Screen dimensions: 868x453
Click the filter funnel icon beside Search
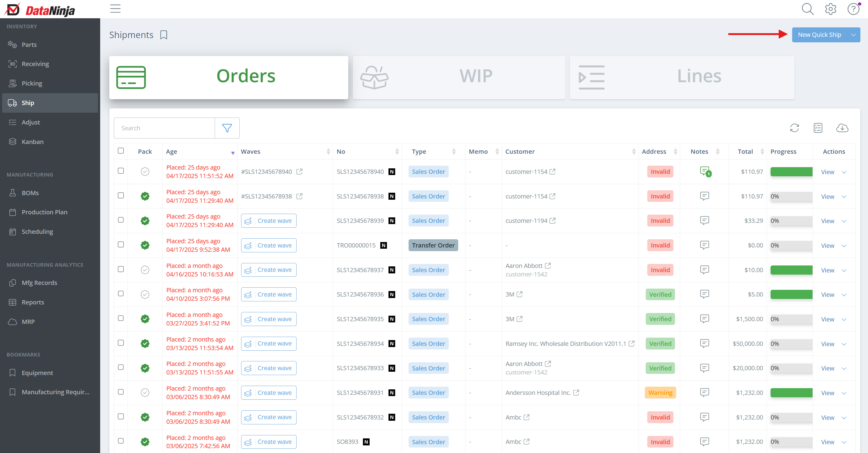227,128
